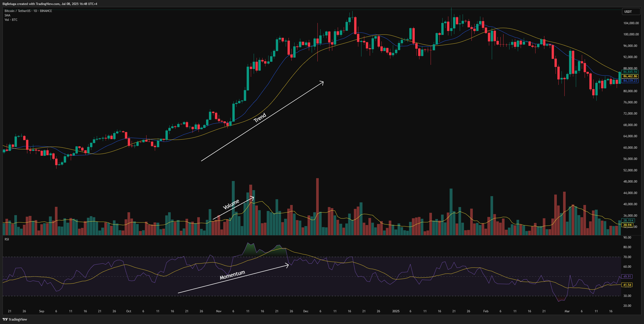644x324 pixels.
Task: Click the blue 84,339.23 SMA price label
Action: [x=630, y=81]
